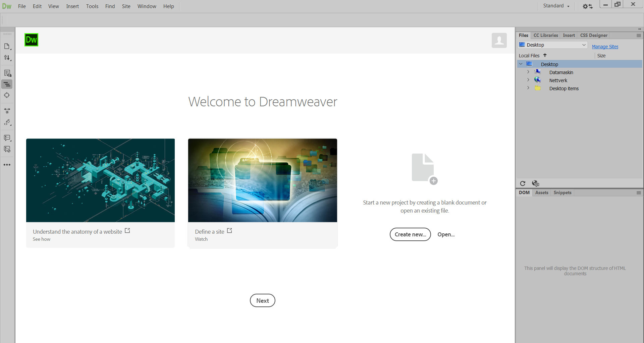Switch to the Insert panel tab

569,35
